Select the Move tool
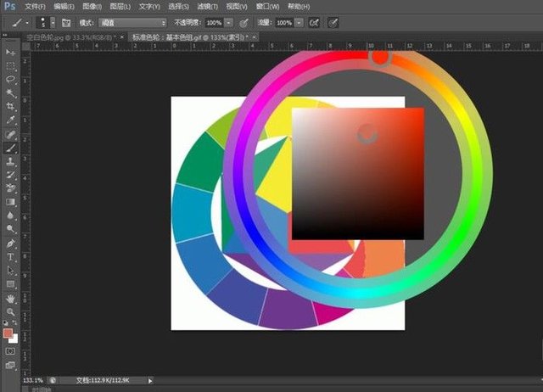543x392 pixels. [x=10, y=53]
